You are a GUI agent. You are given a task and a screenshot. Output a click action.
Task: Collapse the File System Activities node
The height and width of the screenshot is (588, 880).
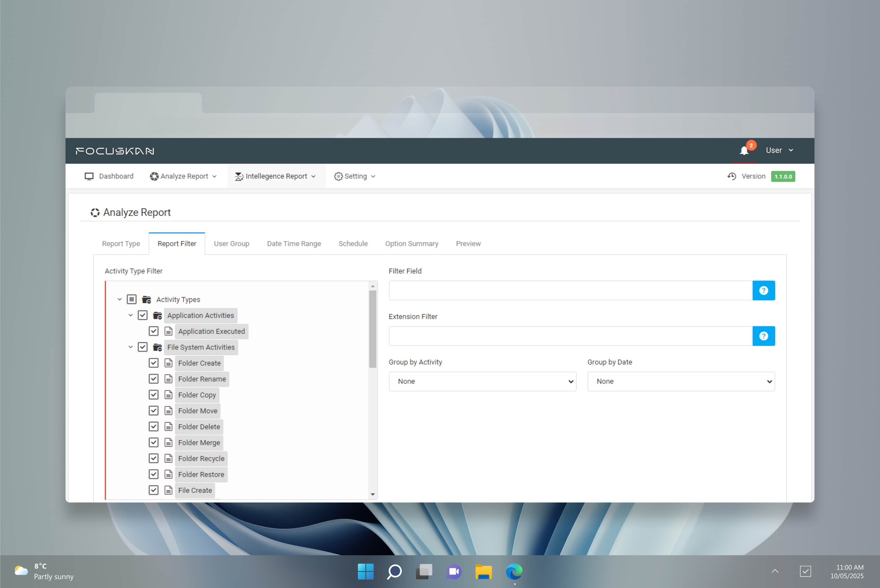tap(131, 347)
